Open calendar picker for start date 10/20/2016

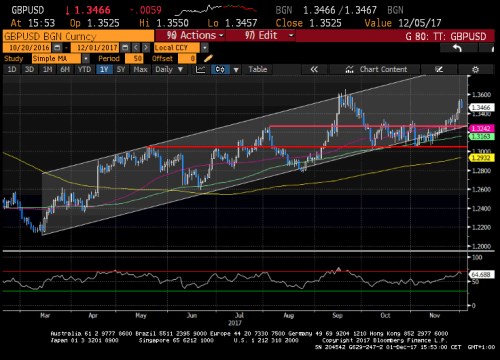click(57, 48)
